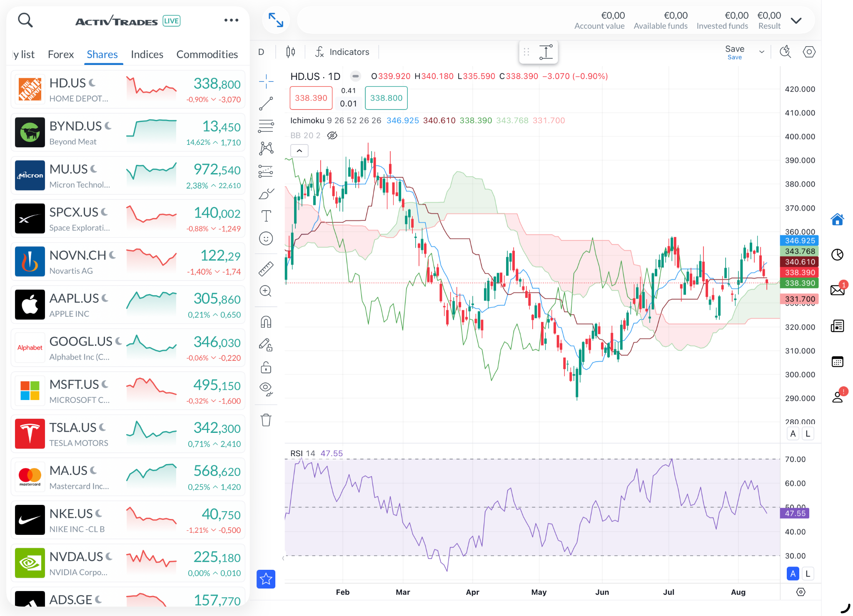The height and width of the screenshot is (616, 853).
Task: Expand the account summary chevron
Action: point(796,20)
